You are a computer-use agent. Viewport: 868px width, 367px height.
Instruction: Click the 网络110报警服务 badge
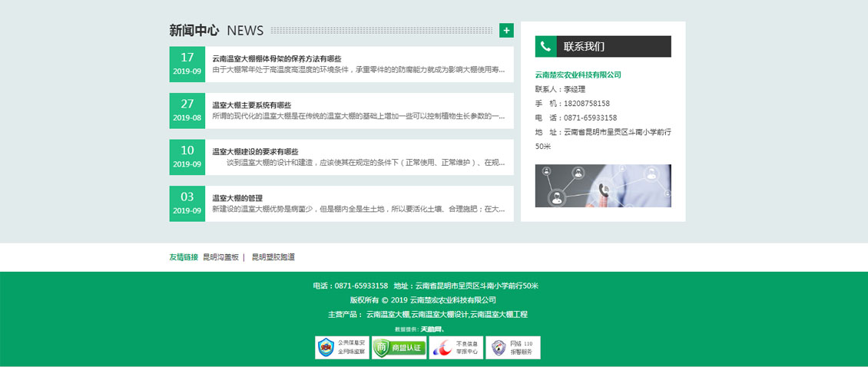(x=513, y=348)
